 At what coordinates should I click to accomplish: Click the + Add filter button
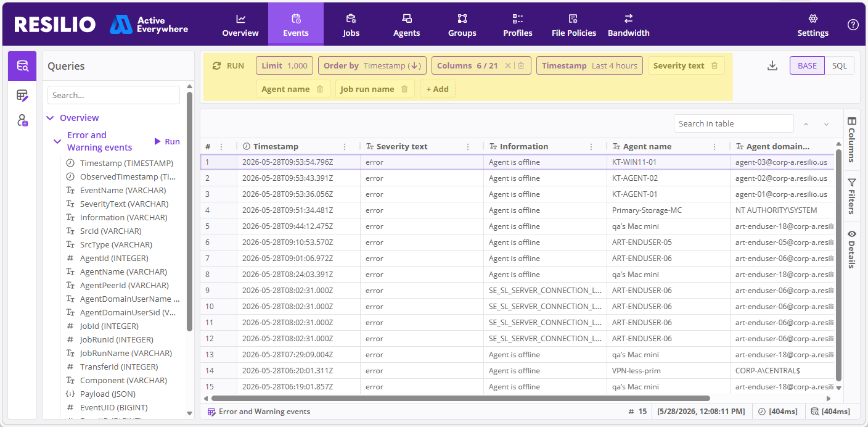(438, 89)
